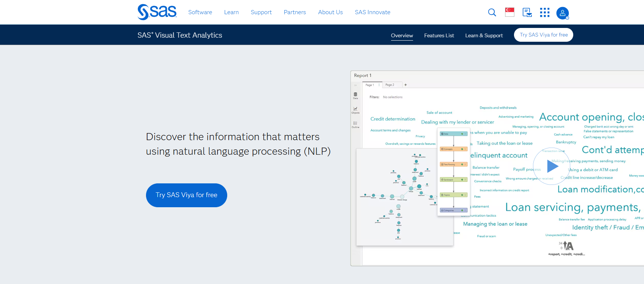The width and height of the screenshot is (644, 284).
Task: Go to the SAS Innovate link
Action: click(x=372, y=12)
